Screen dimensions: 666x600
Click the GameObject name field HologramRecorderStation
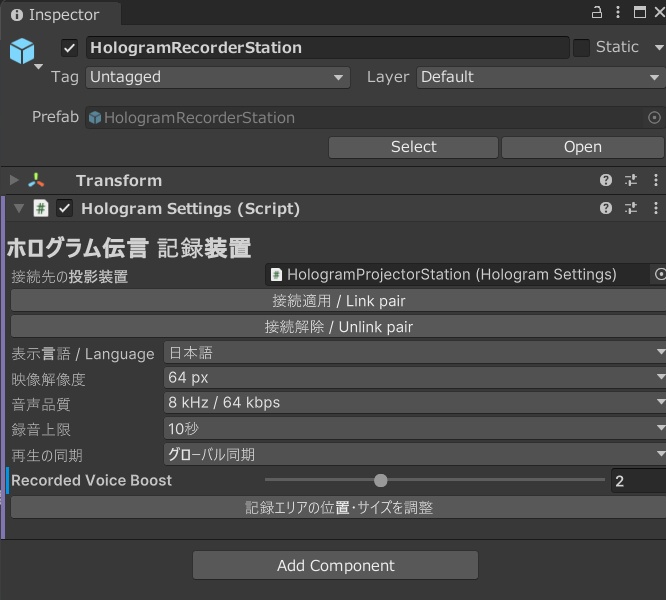[x=327, y=48]
